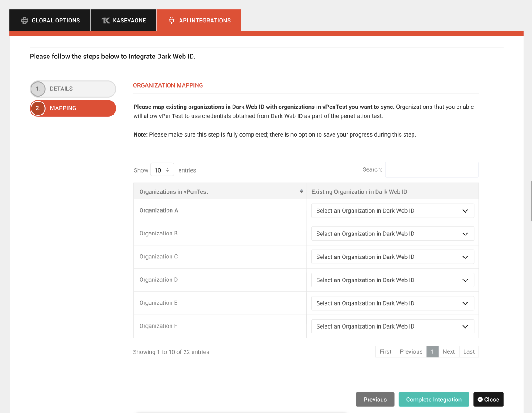Click the X icon on Close button
This screenshot has height=413, width=532.
(480, 400)
